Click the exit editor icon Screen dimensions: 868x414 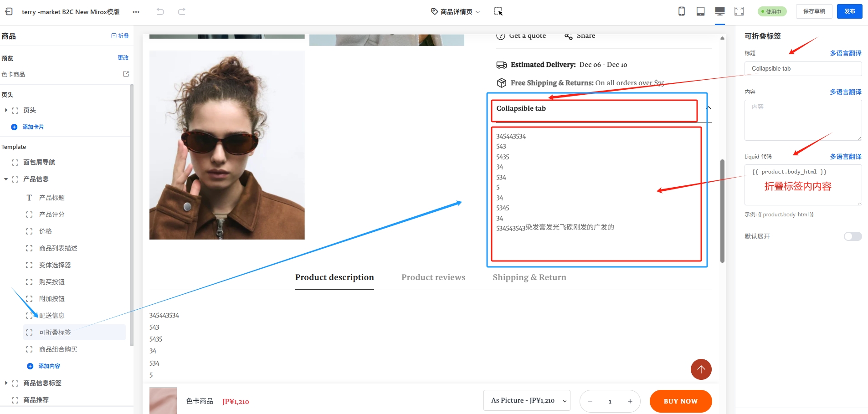pyautogui.click(x=9, y=11)
